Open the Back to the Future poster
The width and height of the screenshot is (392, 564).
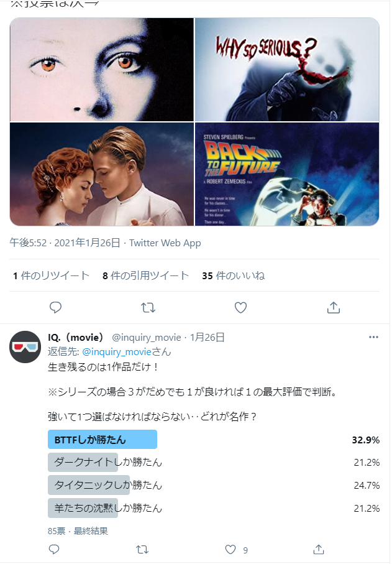click(287, 174)
